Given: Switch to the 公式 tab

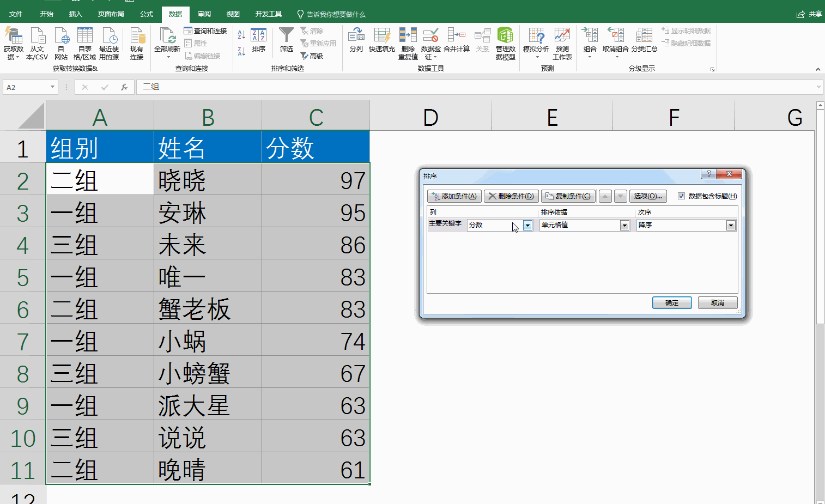Looking at the screenshot, I should pyautogui.click(x=147, y=14).
